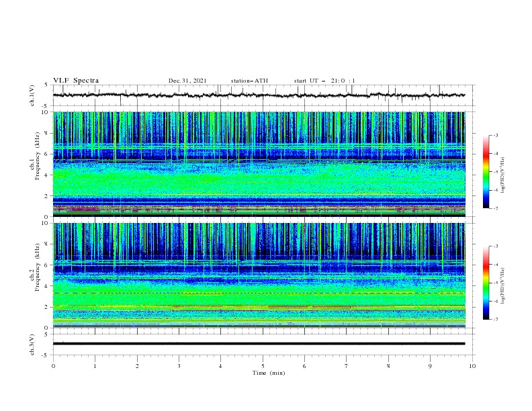Click the ch.2 spectrogram panel
This screenshot has height=411, width=532.
click(259, 275)
